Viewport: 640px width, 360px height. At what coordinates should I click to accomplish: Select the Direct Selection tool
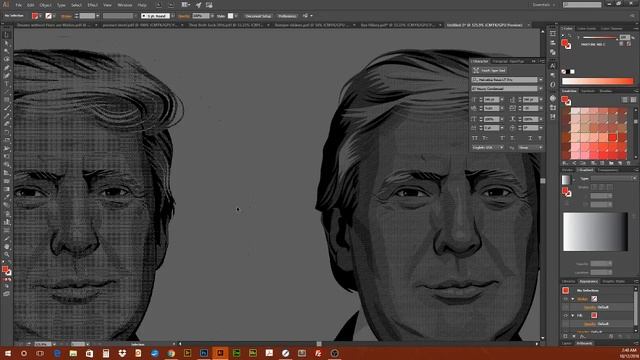pyautogui.click(x=6, y=43)
